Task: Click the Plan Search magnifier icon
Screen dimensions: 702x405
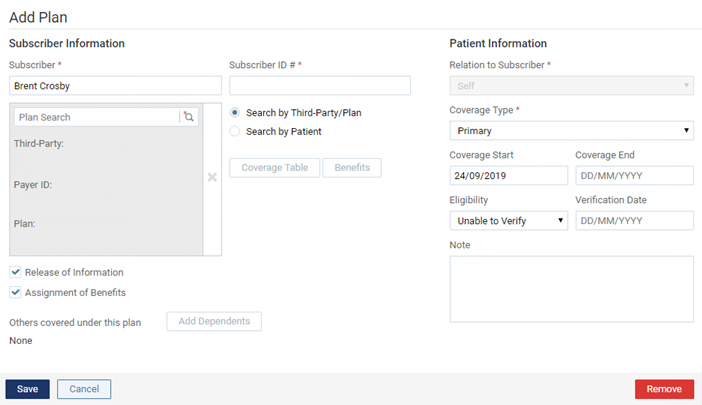Action: [x=188, y=117]
